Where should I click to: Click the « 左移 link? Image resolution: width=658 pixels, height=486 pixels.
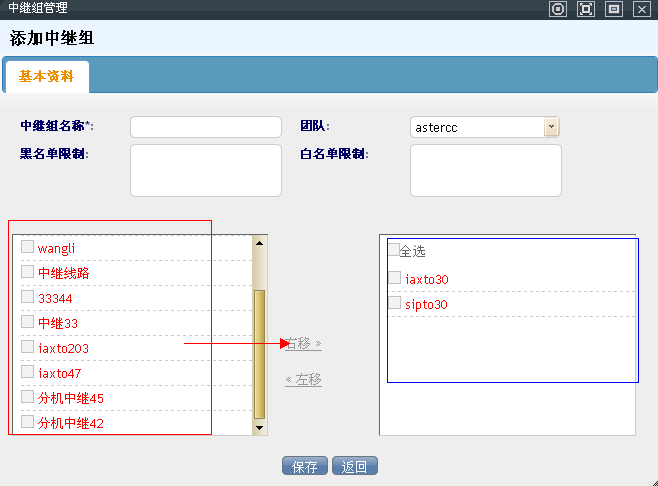pyautogui.click(x=304, y=380)
